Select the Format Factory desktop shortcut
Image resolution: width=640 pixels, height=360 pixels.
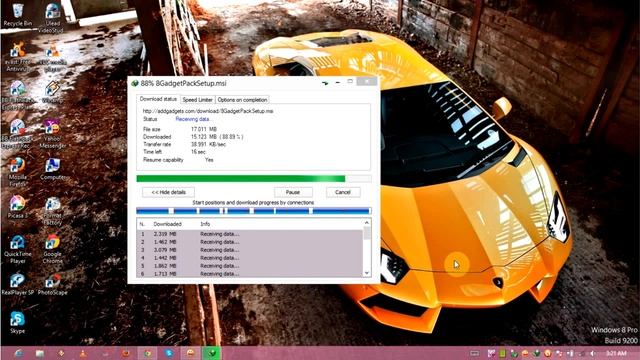(x=52, y=211)
